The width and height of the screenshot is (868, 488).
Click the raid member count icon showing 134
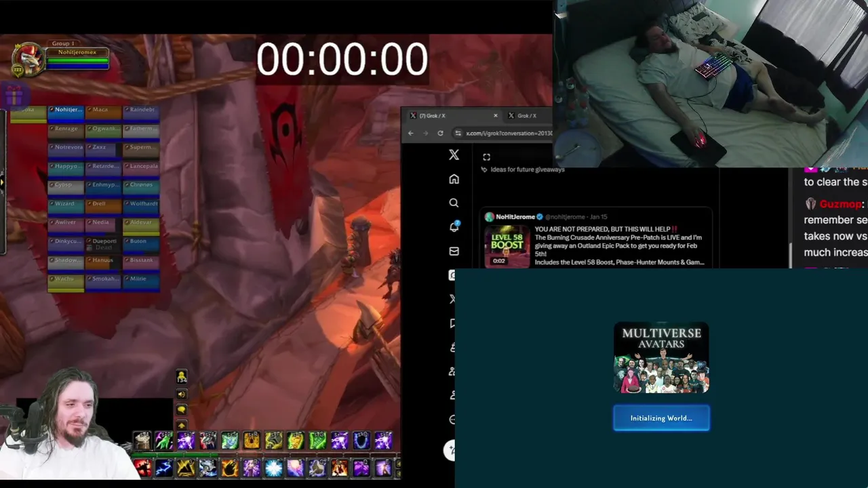tap(182, 377)
